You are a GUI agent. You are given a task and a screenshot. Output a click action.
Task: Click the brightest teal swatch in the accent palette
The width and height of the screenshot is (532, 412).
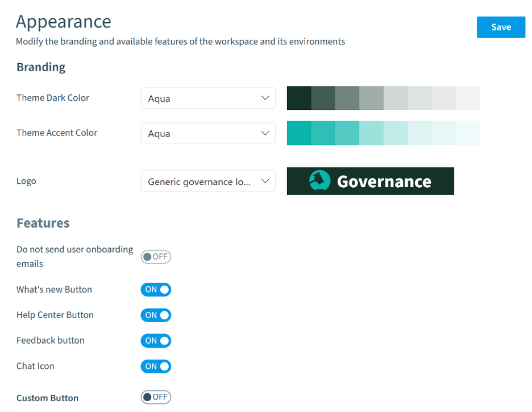(x=300, y=133)
